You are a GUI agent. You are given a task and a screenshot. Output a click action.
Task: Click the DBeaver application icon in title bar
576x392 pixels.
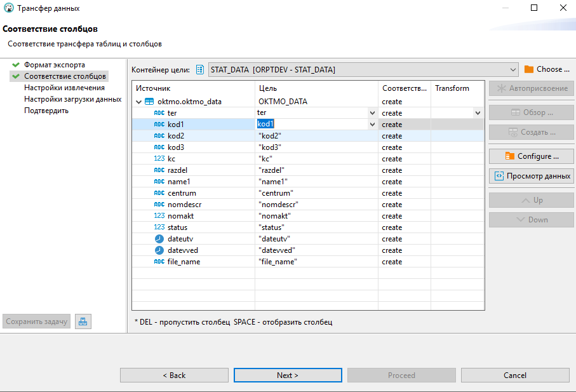[8, 8]
